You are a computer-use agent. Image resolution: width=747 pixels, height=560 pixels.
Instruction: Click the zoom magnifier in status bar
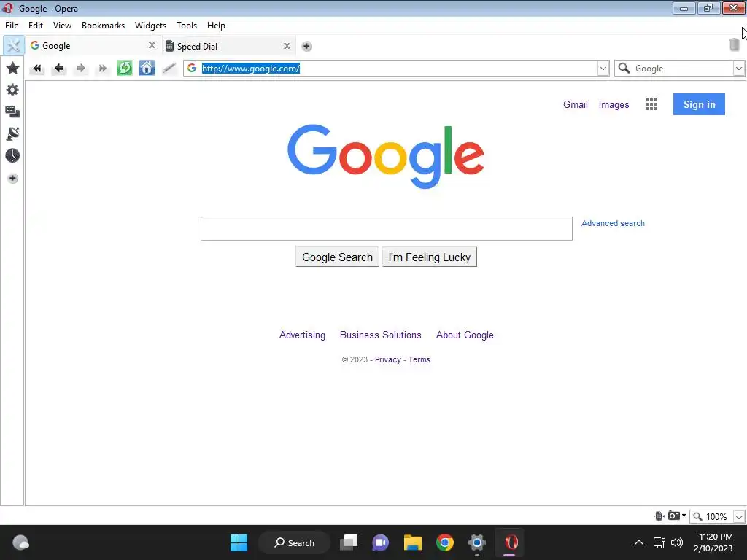pos(698,516)
